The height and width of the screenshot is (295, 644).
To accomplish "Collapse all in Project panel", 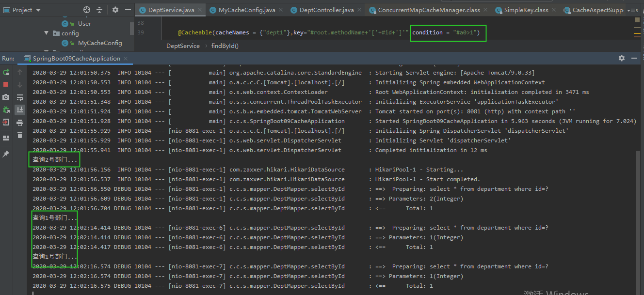I will (99, 10).
